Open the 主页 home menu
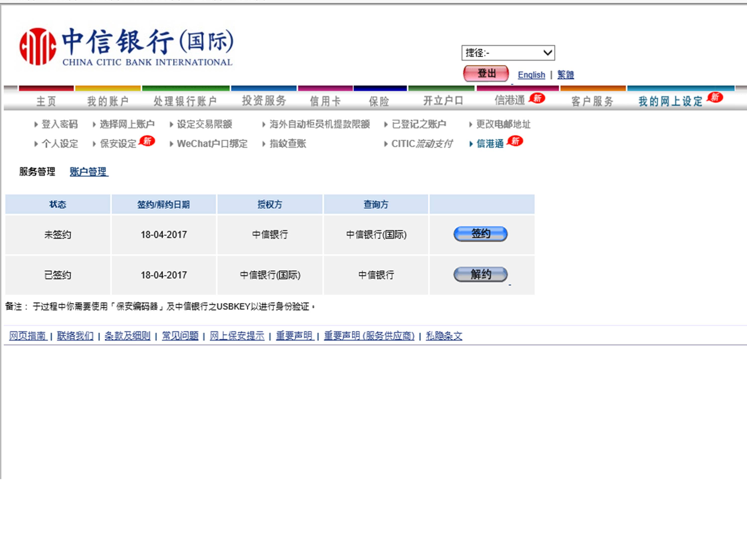 [46, 101]
